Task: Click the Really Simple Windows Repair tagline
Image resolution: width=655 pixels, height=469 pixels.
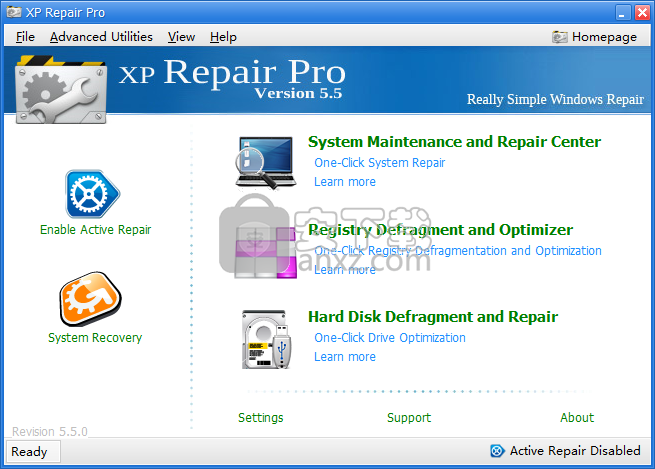Action: tap(555, 99)
